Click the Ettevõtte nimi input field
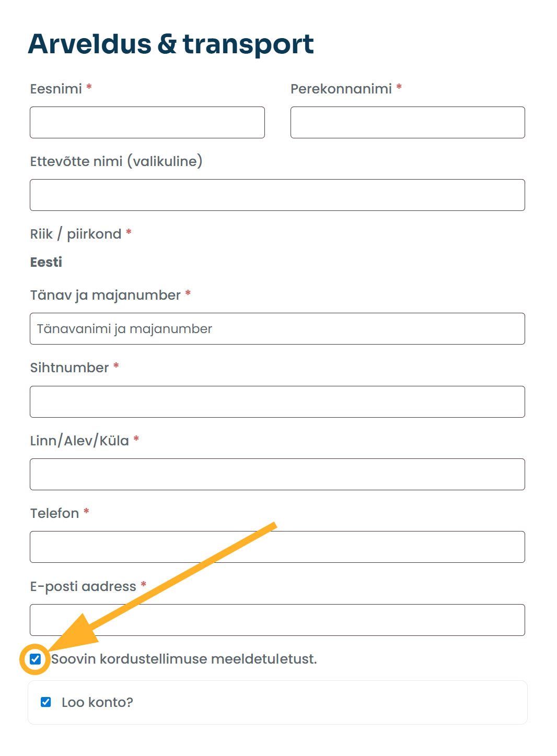 click(x=277, y=195)
